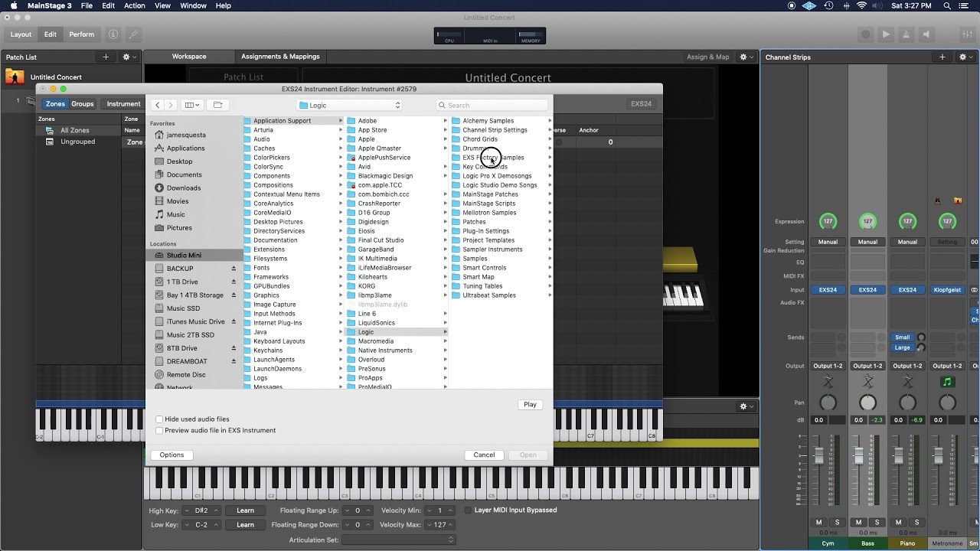Eject the BACKUP drive
Screen dimensions: 980x551
tap(234, 269)
